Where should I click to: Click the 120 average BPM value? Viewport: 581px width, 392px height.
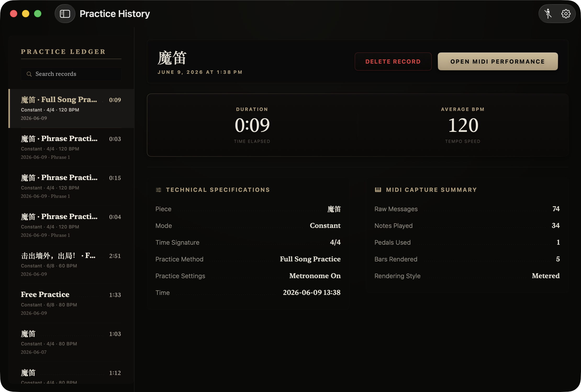click(x=463, y=125)
